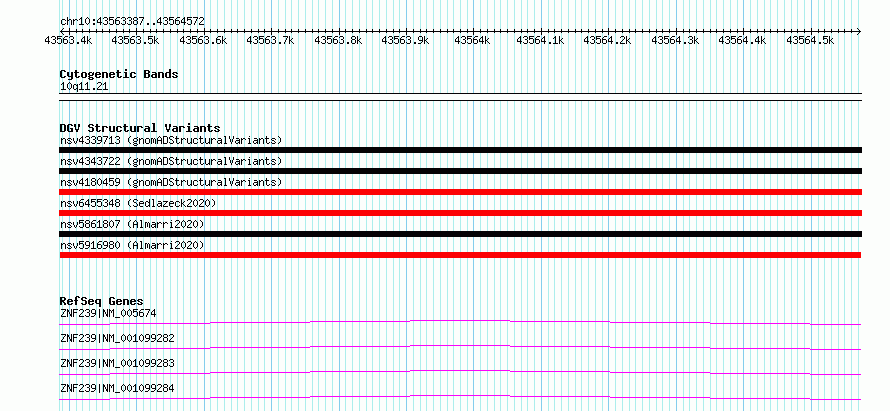Select the 43564.3k ruler tick label
The image size is (890, 411).
pos(675,40)
